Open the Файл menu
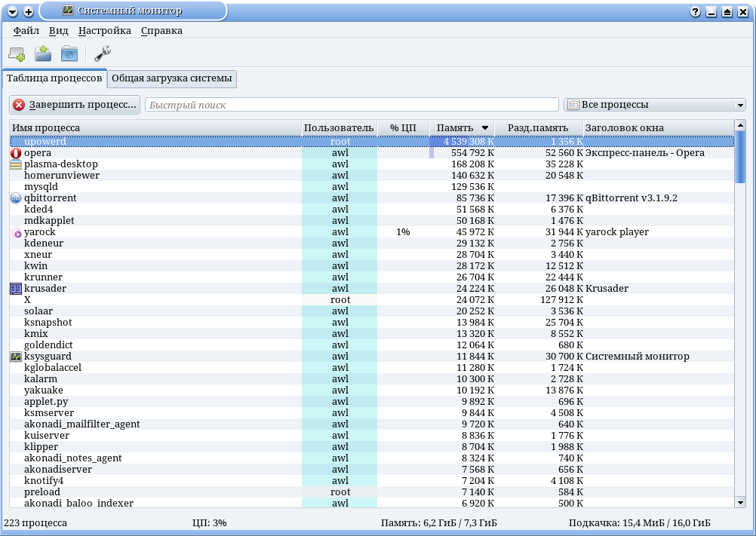This screenshot has width=756, height=536. click(26, 31)
